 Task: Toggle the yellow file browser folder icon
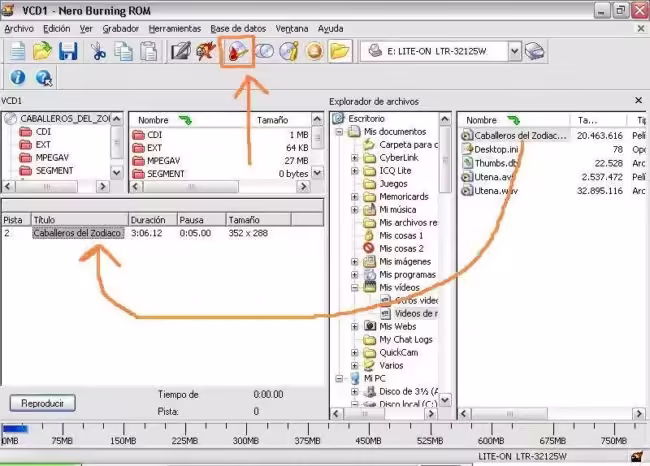tap(340, 51)
